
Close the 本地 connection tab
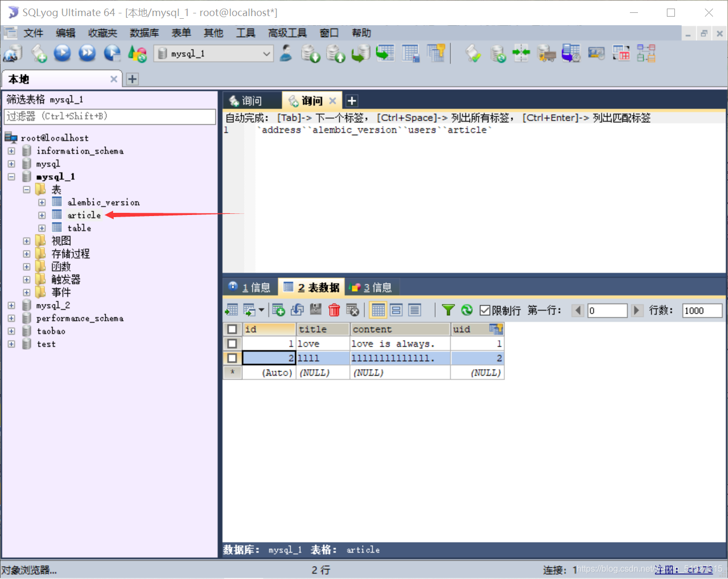(x=114, y=79)
